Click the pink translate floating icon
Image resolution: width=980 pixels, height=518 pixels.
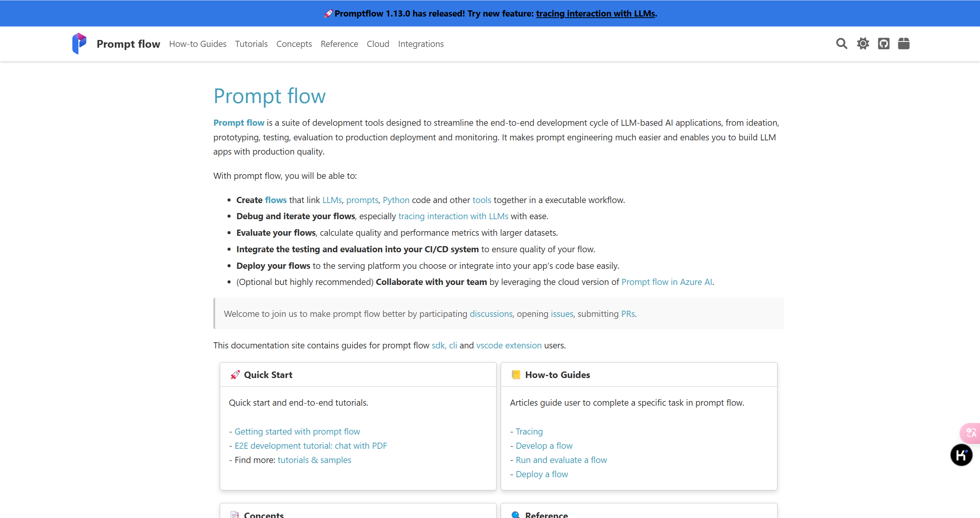tap(970, 433)
